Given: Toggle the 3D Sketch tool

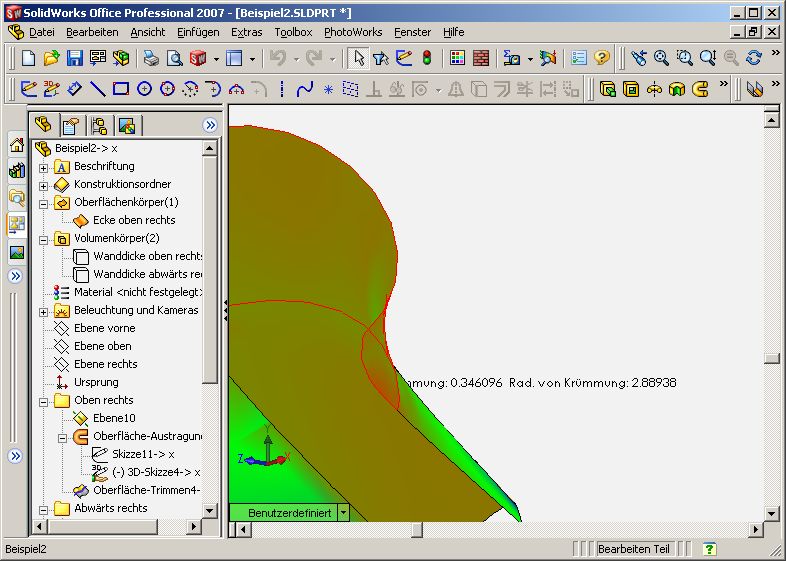Looking at the screenshot, I should pyautogui.click(x=51, y=89).
